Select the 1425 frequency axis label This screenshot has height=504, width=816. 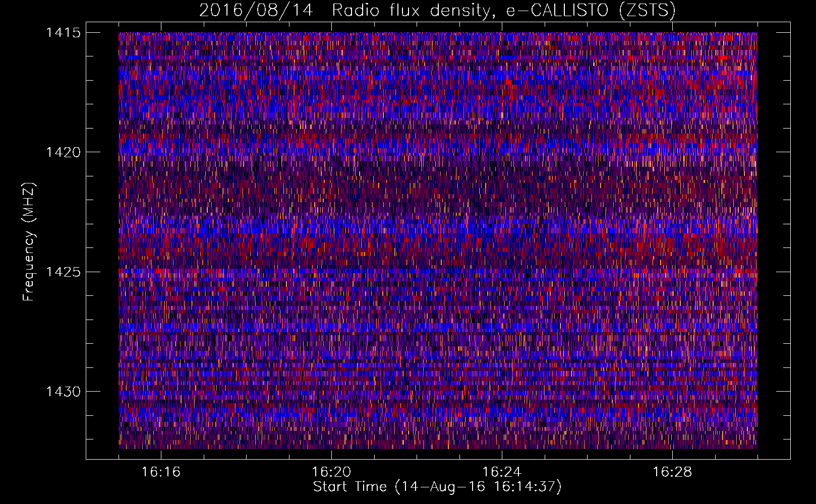(x=63, y=272)
